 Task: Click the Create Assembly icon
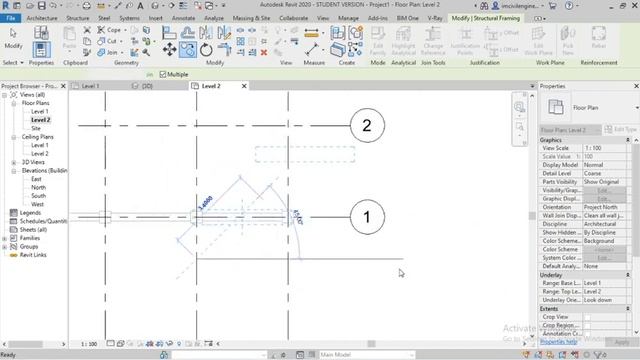tap(338, 33)
